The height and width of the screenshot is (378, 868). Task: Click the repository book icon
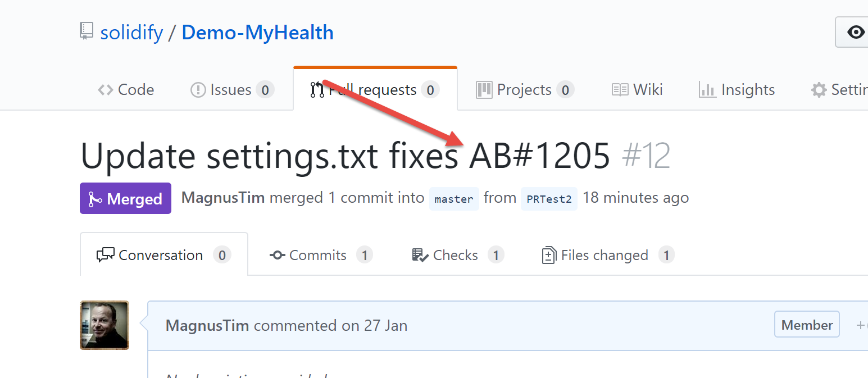click(86, 31)
